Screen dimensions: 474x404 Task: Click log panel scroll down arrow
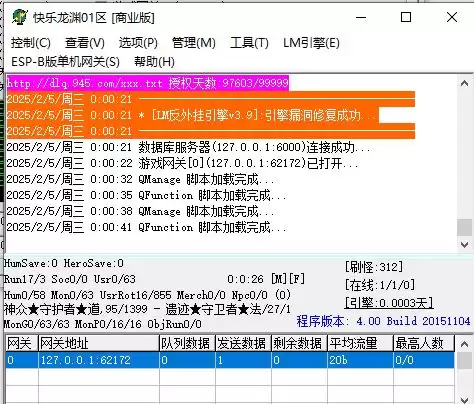[x=464, y=244]
